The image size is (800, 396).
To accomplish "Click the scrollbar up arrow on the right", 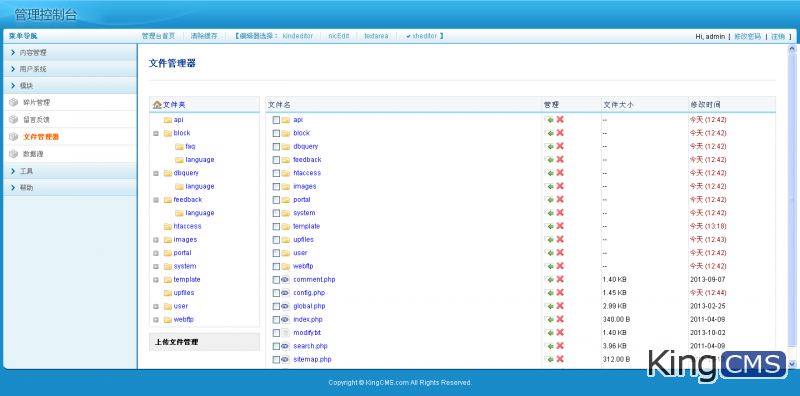I will (792, 49).
